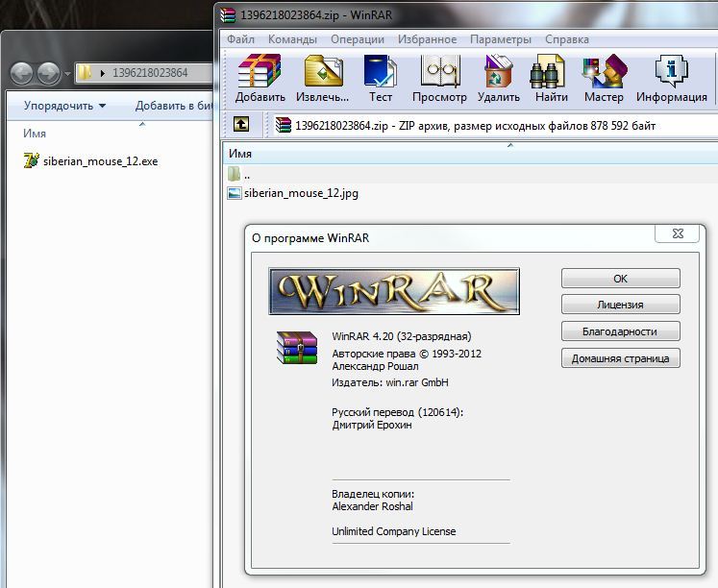Click Добавить в библиотеку in Explorer
This screenshot has width=718, height=588.
(174, 106)
